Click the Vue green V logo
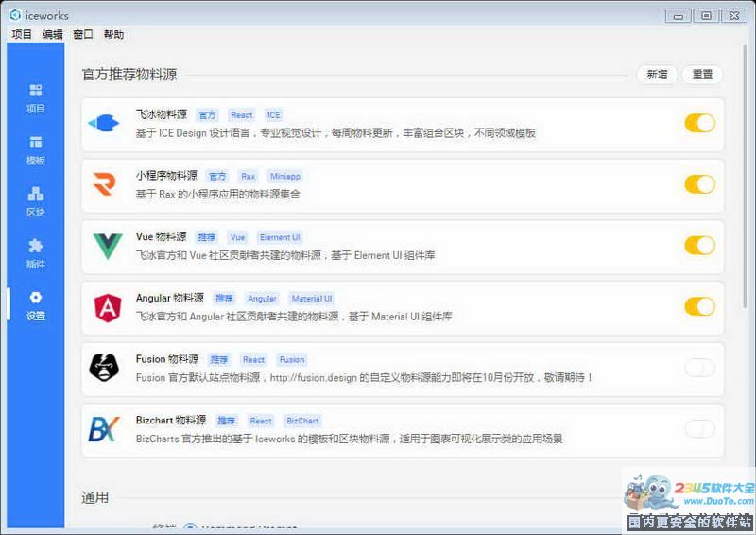Image resolution: width=756 pixels, height=535 pixels. (x=108, y=246)
